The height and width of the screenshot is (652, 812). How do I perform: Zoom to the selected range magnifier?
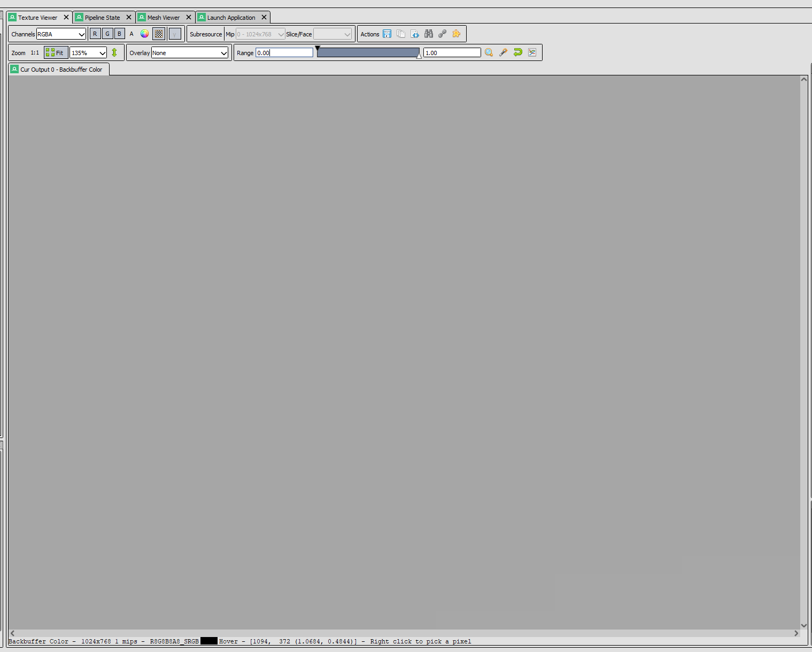pos(489,52)
